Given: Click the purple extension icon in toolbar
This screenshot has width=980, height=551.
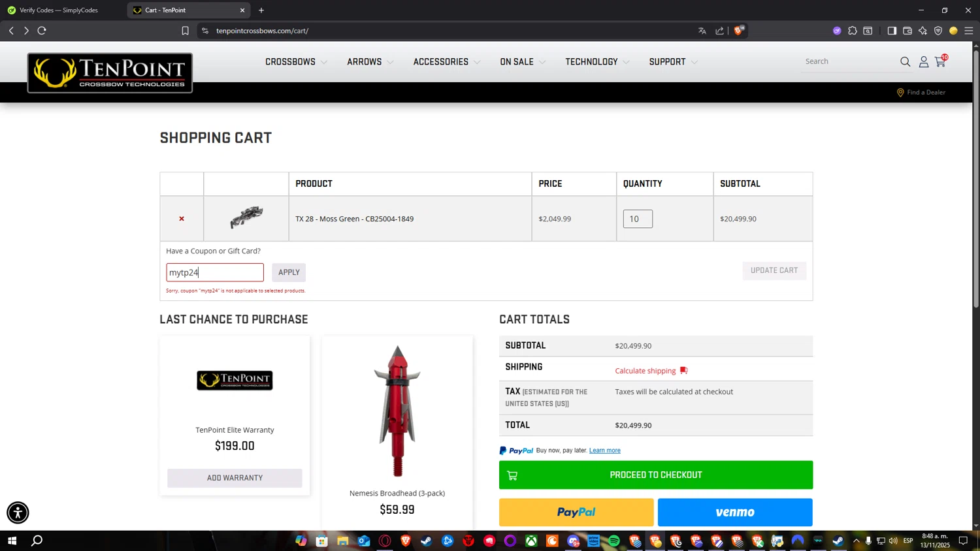Looking at the screenshot, I should pyautogui.click(x=837, y=31).
